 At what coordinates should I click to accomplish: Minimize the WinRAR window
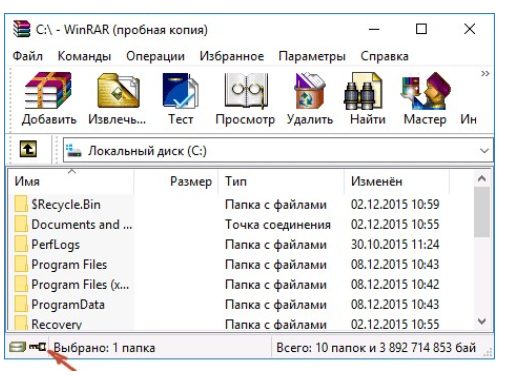[x=374, y=29]
